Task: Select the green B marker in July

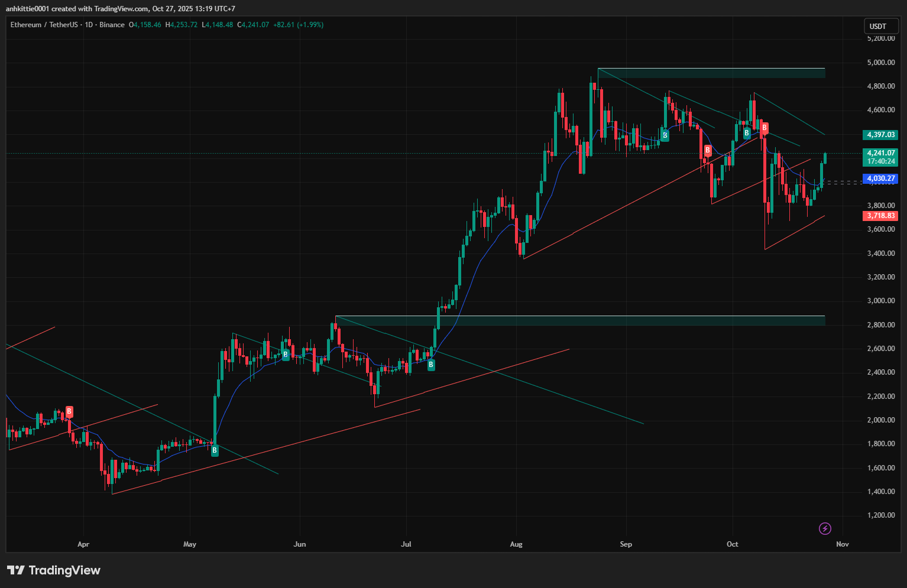Action: 431,365
